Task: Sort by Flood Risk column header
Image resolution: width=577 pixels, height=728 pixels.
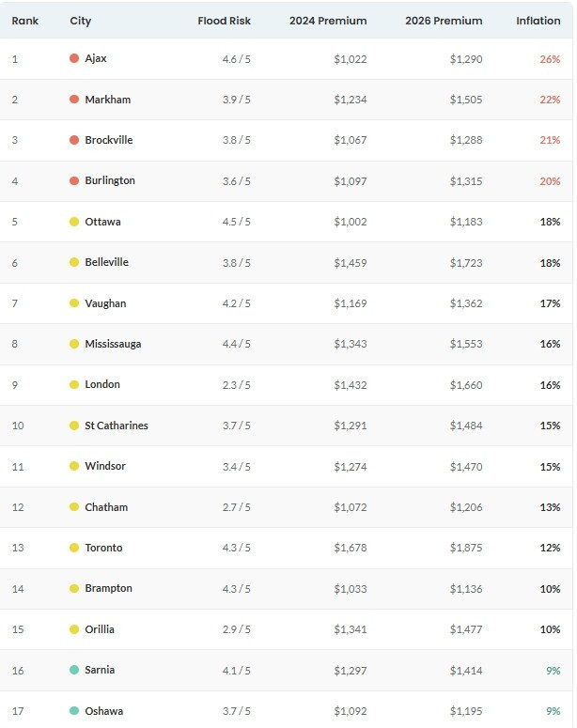Action: (x=224, y=21)
